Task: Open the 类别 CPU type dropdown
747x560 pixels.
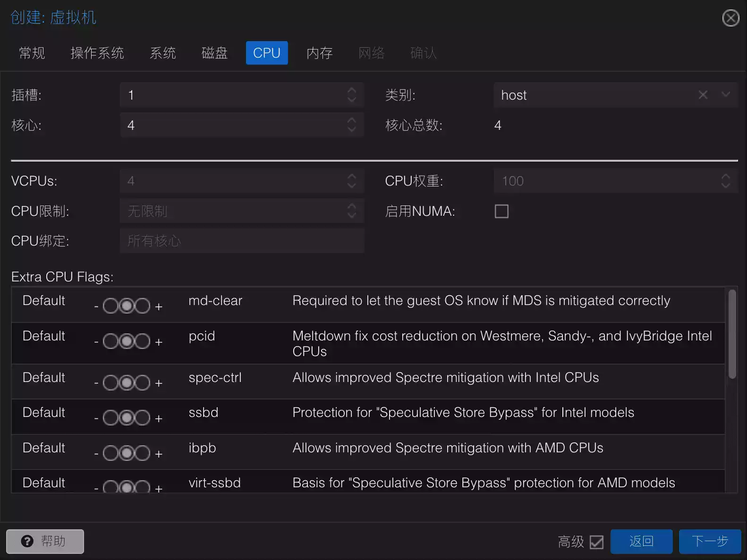Action: (725, 95)
